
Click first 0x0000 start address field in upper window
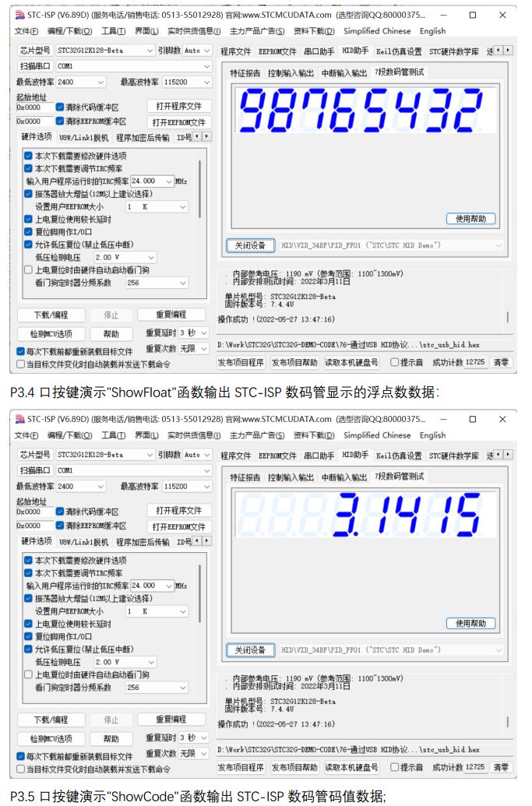34,107
